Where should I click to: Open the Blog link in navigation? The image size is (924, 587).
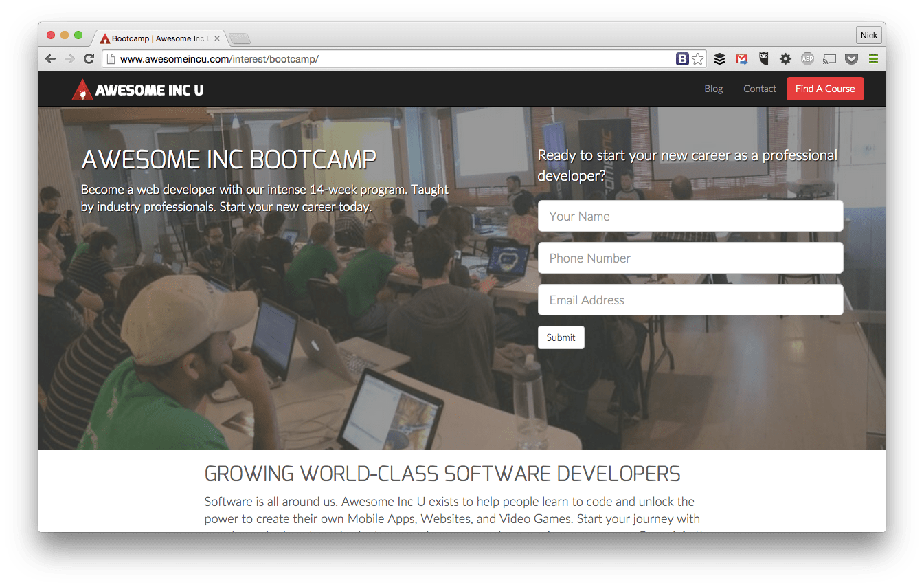pos(714,89)
